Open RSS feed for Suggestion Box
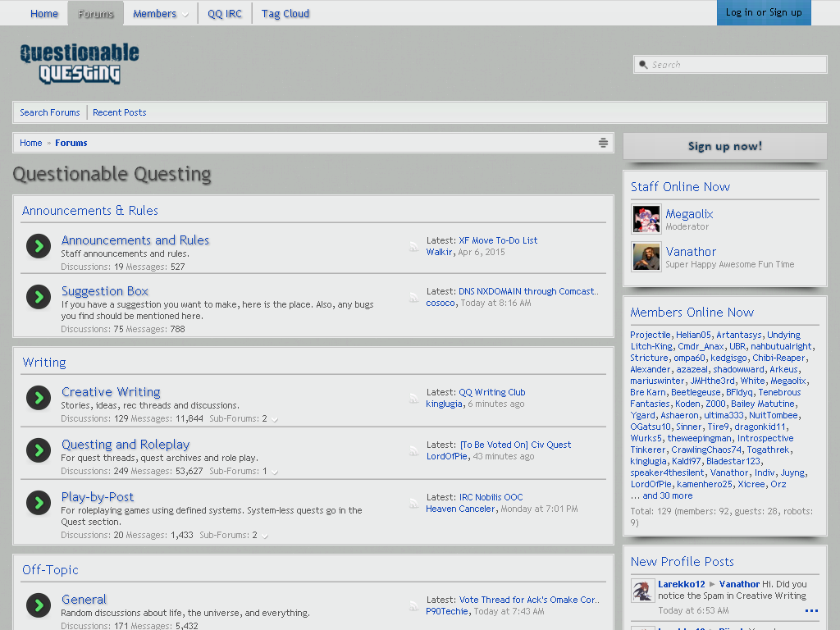840x630 pixels. pyautogui.click(x=413, y=297)
